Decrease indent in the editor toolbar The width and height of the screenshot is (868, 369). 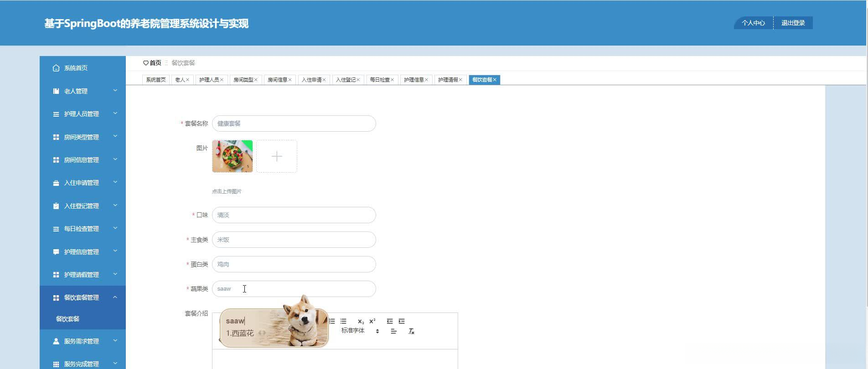point(390,321)
